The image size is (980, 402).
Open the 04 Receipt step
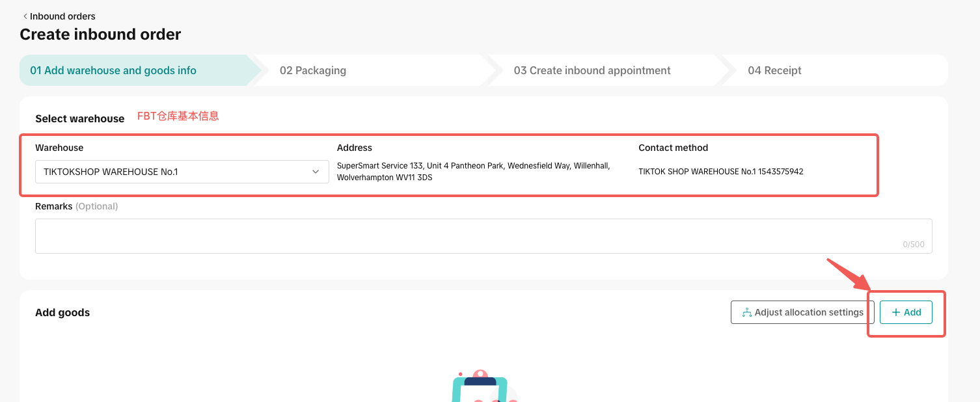tap(774, 70)
